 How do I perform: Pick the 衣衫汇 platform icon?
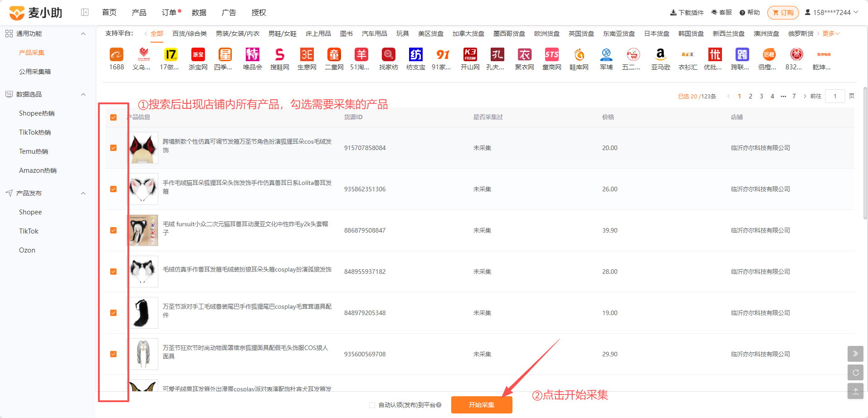tap(688, 55)
